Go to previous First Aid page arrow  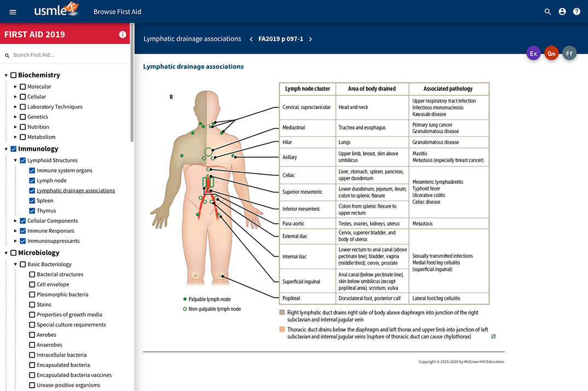(x=251, y=39)
